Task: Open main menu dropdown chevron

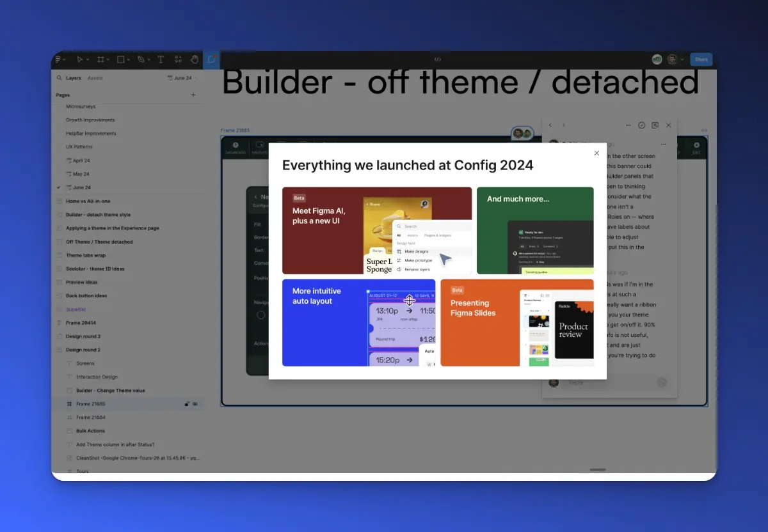Action: pyautogui.click(x=65, y=59)
